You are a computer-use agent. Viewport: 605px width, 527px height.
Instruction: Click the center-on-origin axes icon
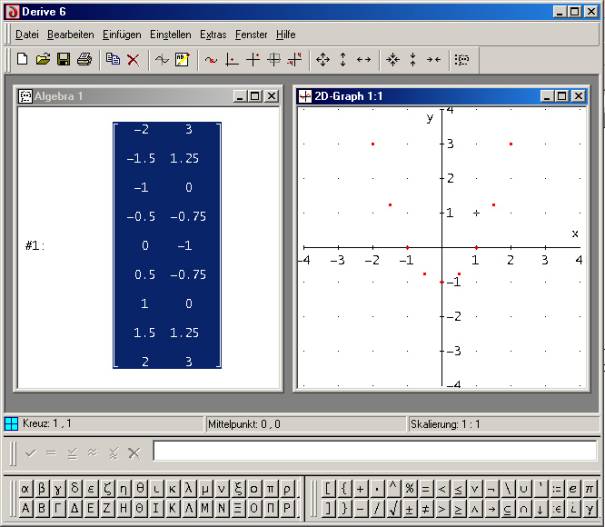click(232, 59)
